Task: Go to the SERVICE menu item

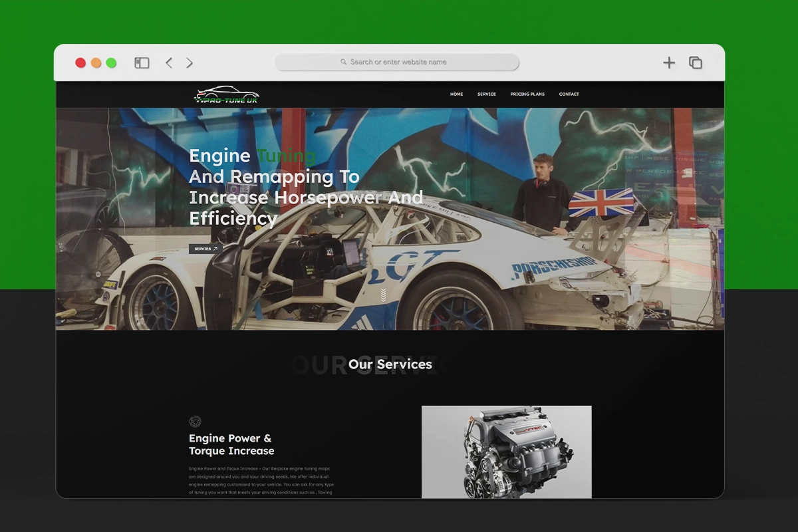Action: point(486,94)
